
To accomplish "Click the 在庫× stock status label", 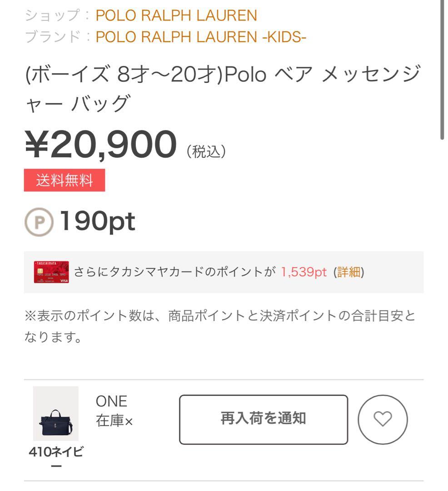I will tap(114, 421).
